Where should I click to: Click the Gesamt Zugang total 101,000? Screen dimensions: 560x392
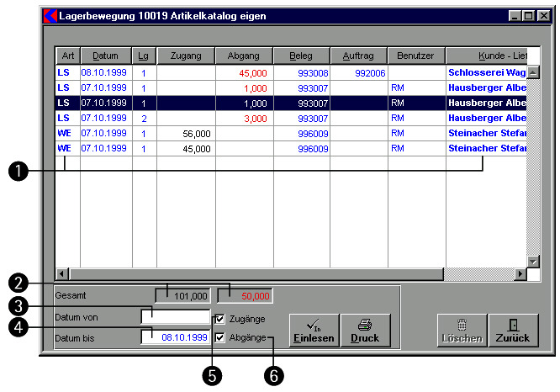pos(183,296)
